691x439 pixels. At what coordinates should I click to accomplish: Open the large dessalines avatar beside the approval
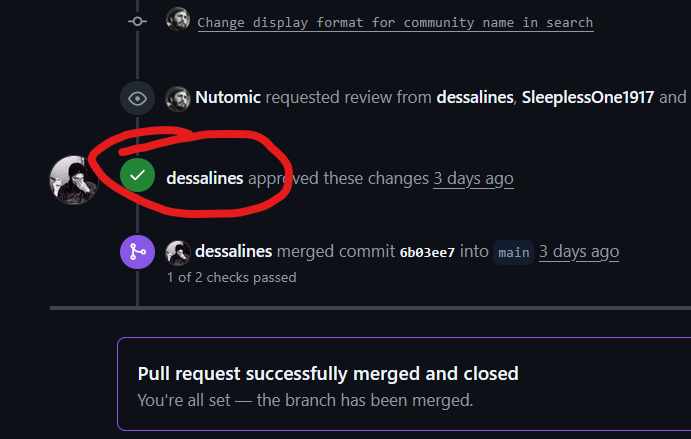[74, 180]
